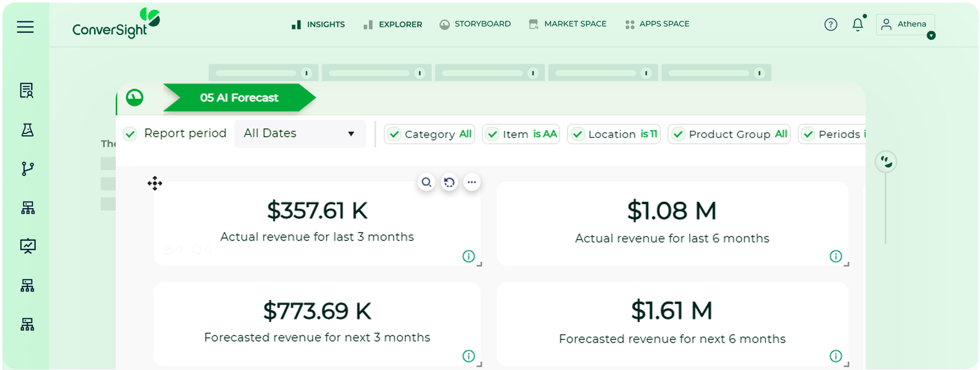Screen dimensions: 980x370
Task: Open the notifications bell
Action: (857, 24)
